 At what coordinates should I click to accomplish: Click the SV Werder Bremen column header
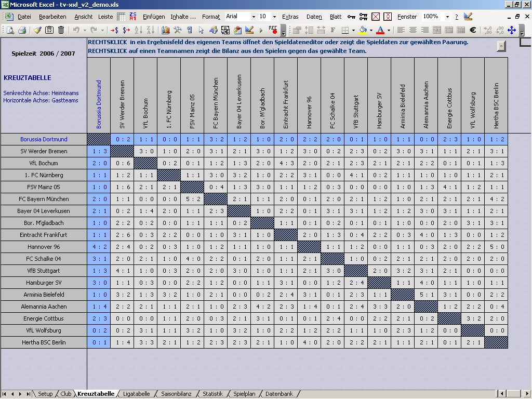click(122, 96)
